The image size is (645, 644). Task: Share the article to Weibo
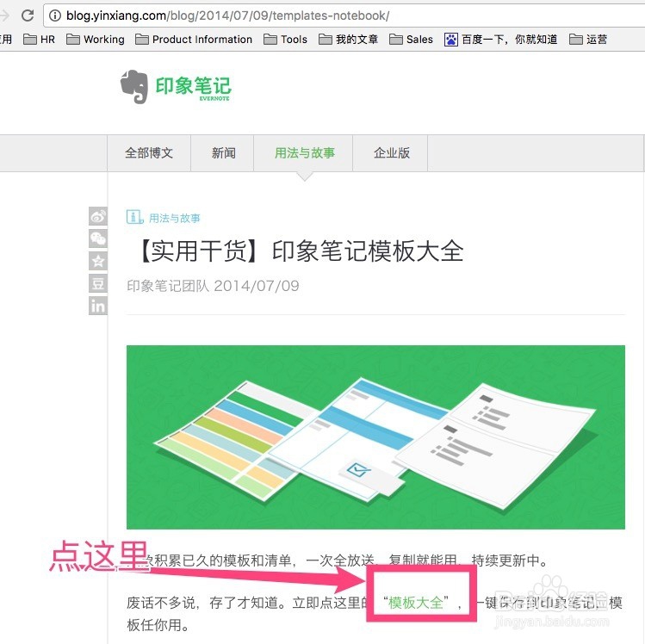(98, 216)
